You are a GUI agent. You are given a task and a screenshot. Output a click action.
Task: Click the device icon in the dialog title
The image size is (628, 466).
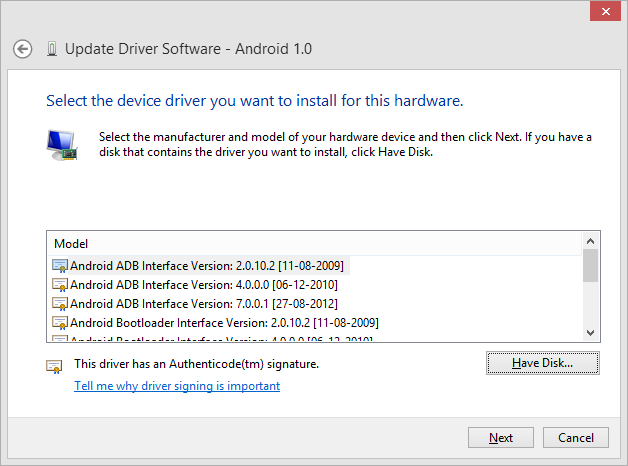pyautogui.click(x=51, y=49)
